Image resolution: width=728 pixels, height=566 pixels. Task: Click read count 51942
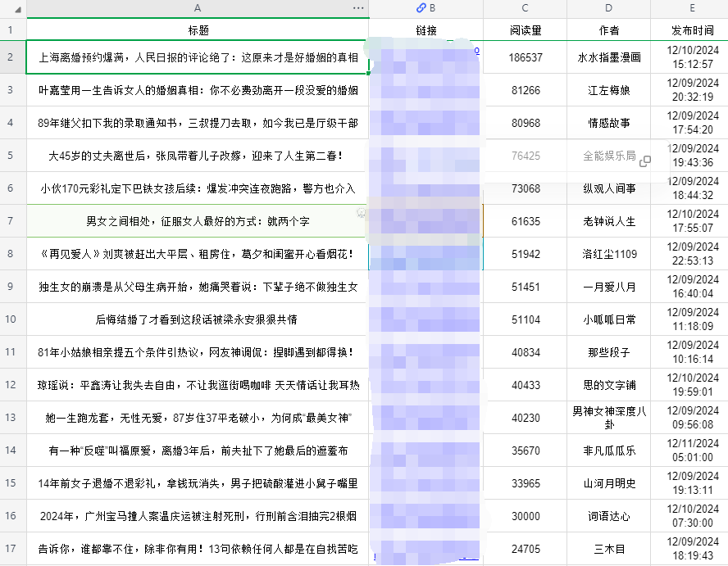click(526, 254)
